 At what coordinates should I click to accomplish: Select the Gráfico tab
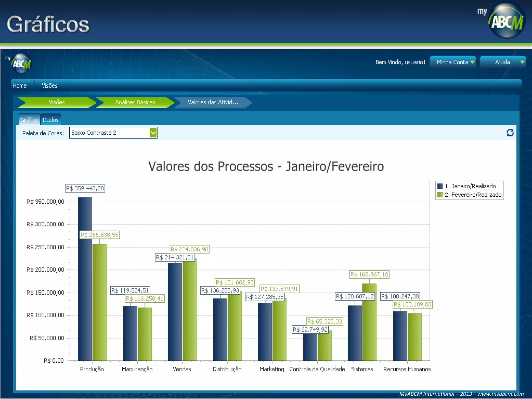coord(29,120)
